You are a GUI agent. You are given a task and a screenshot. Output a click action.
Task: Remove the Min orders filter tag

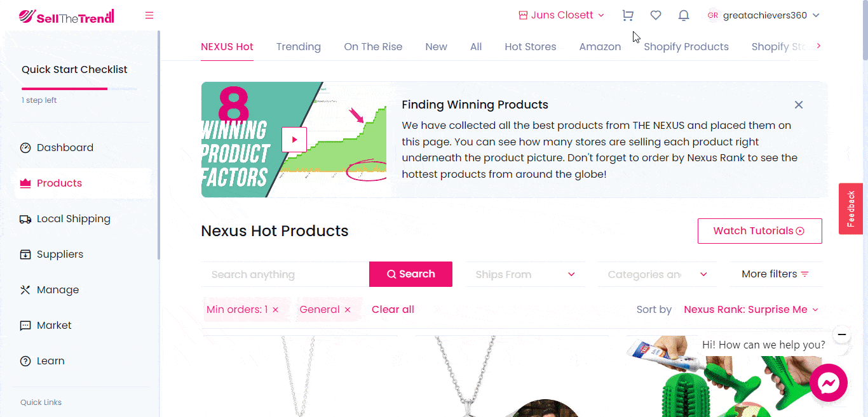[x=275, y=310]
